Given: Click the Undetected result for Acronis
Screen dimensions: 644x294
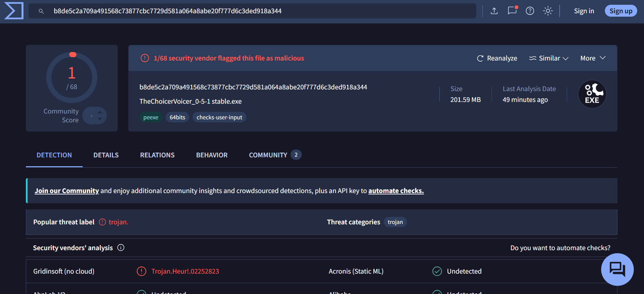Looking at the screenshot, I should coord(464,271).
